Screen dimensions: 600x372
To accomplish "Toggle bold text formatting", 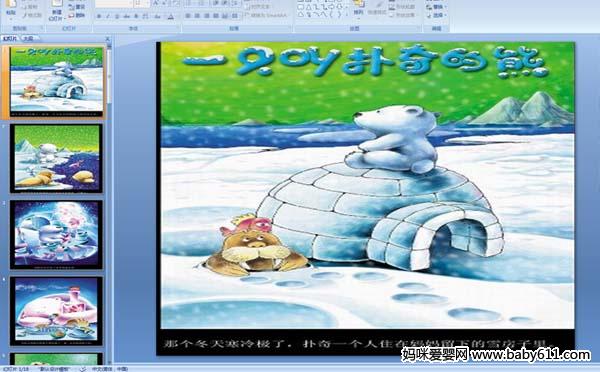I will click(99, 16).
